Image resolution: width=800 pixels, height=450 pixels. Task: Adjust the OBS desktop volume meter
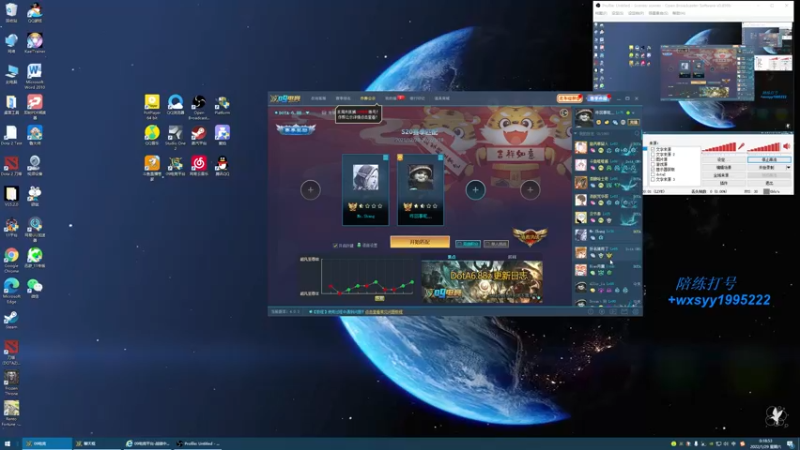pos(764,147)
